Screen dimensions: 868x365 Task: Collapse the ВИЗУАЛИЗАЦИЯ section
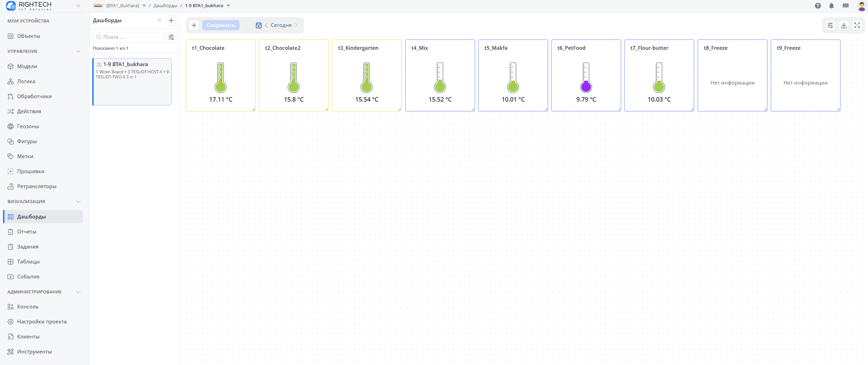(78, 202)
